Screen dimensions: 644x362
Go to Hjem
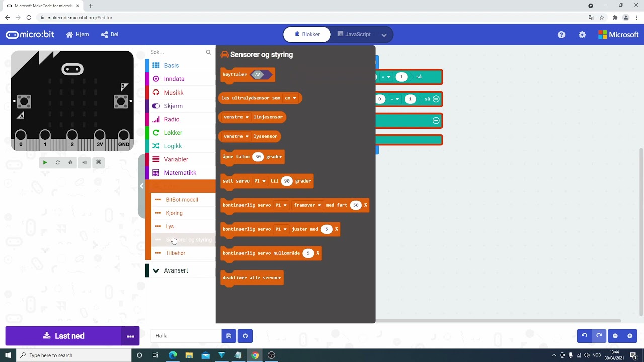coord(77,35)
